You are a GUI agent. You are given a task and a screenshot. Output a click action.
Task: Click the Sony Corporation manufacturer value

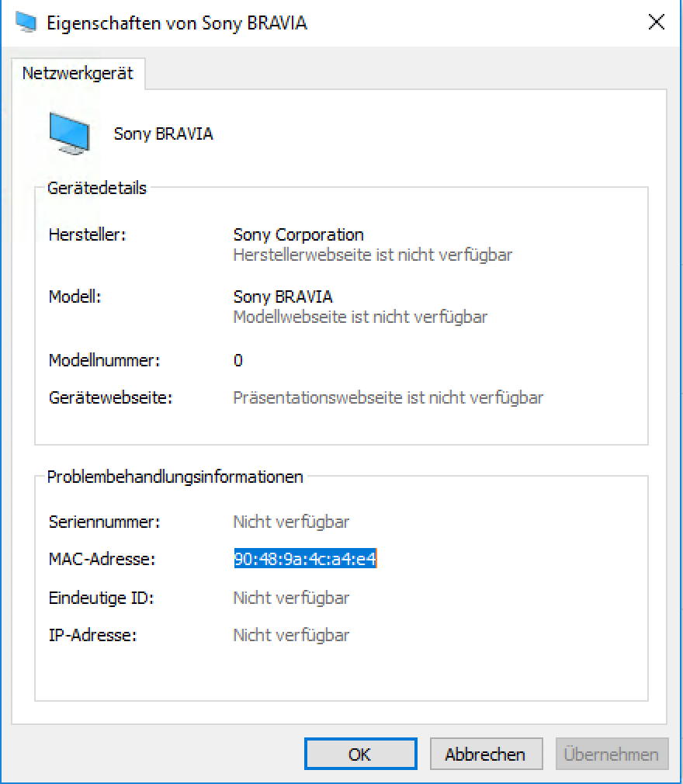coord(299,235)
